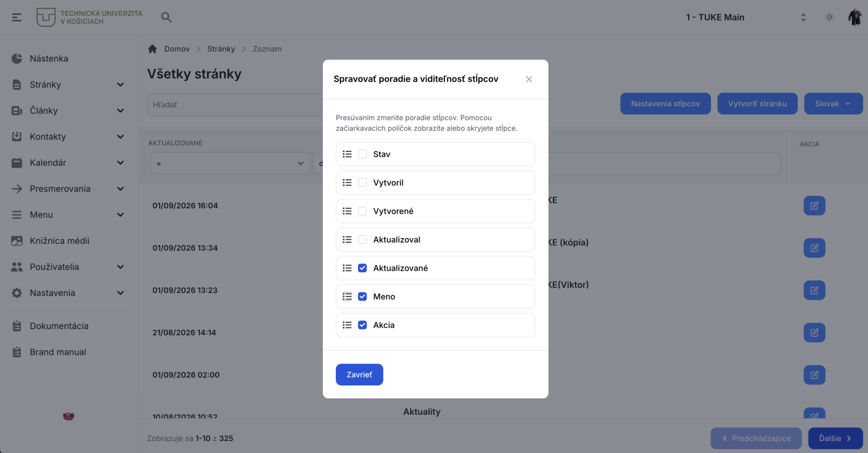Click the Ďalšie pagination button
Viewport: 868px width, 453px height.
click(835, 439)
